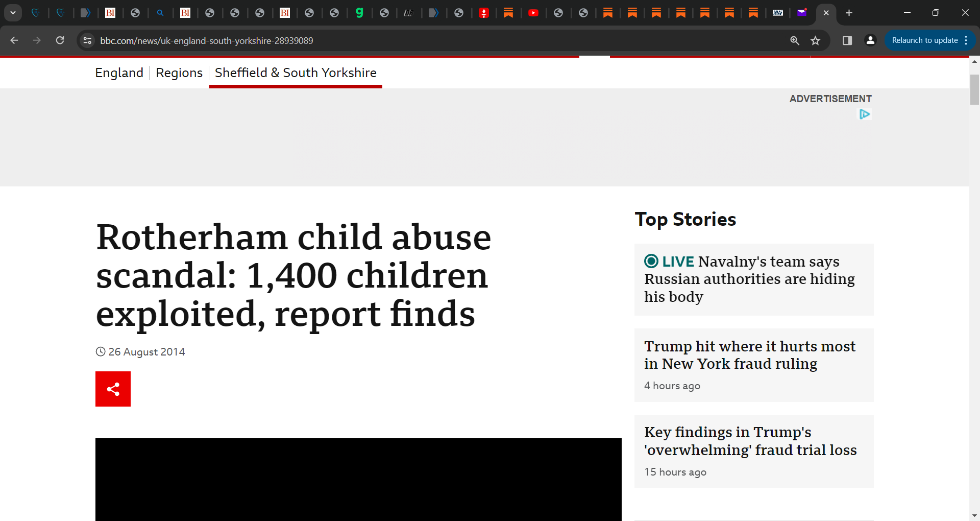
Task: Click Relaunch to update button
Action: click(924, 40)
